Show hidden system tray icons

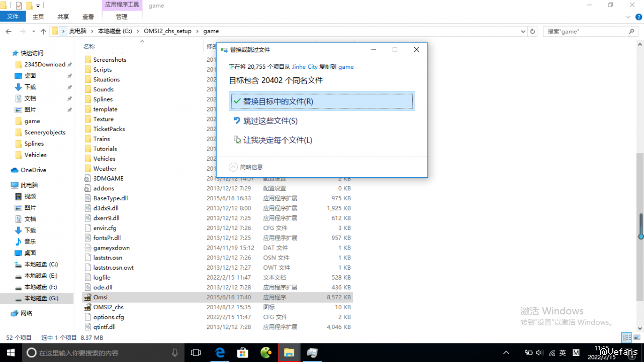point(506,352)
